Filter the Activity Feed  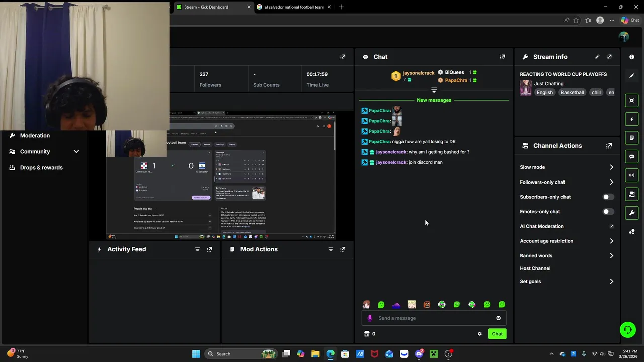click(x=197, y=249)
